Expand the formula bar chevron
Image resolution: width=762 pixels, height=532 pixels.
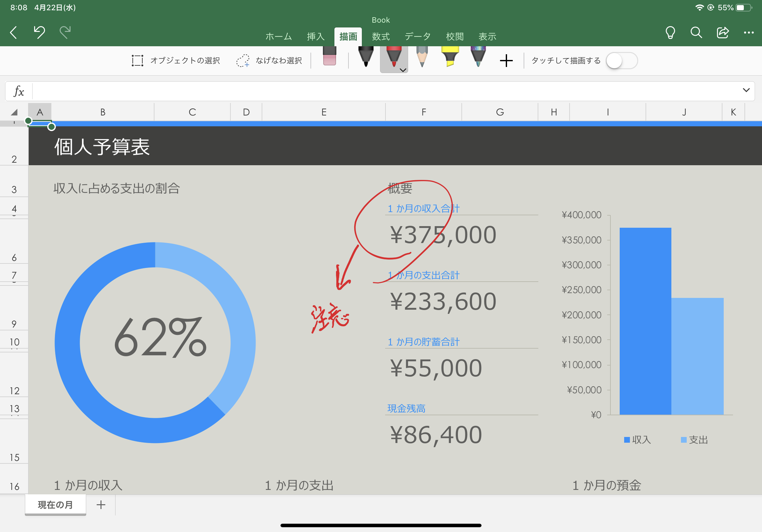(746, 90)
